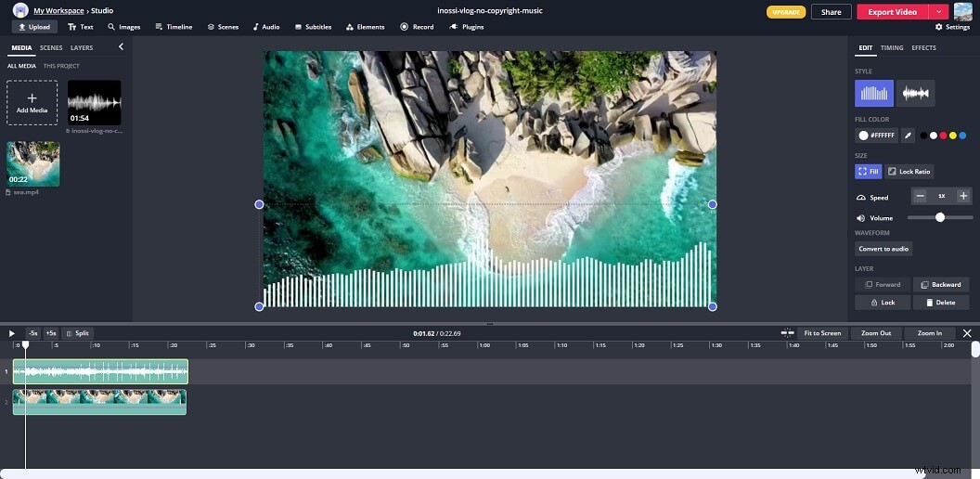Split the clip at playhead

click(78, 333)
